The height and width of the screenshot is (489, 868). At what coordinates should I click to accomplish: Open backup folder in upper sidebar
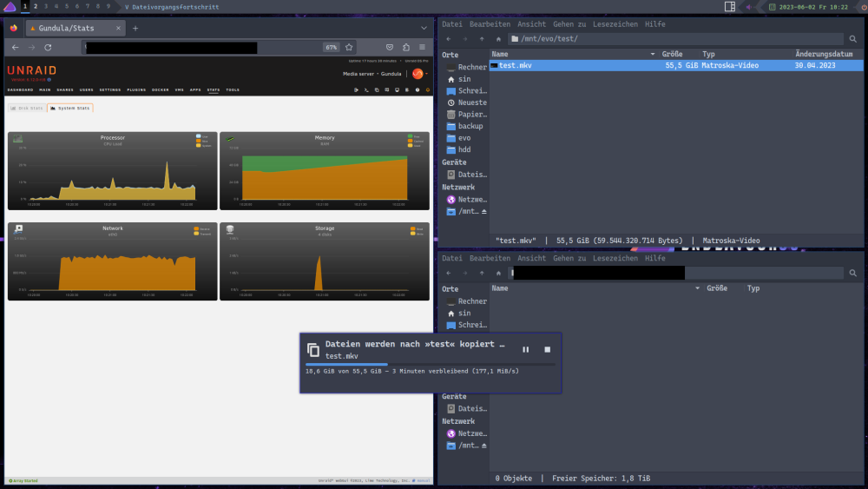pyautogui.click(x=464, y=126)
